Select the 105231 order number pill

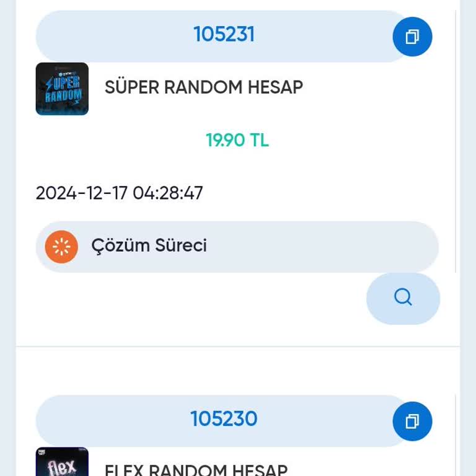[x=223, y=35]
